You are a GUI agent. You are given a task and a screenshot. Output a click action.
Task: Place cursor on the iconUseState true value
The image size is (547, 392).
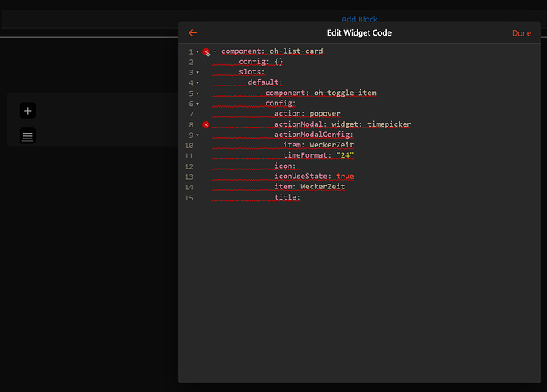click(x=345, y=177)
